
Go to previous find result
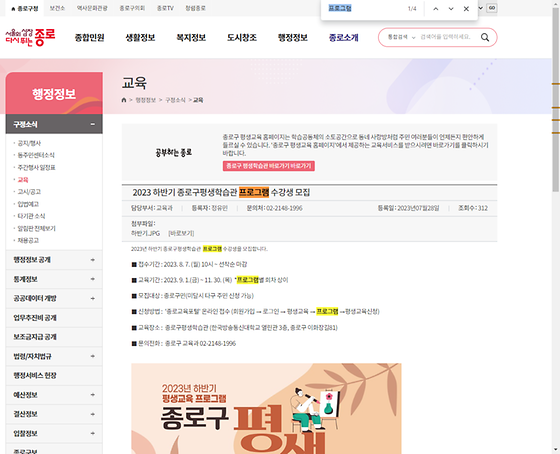pos(436,9)
